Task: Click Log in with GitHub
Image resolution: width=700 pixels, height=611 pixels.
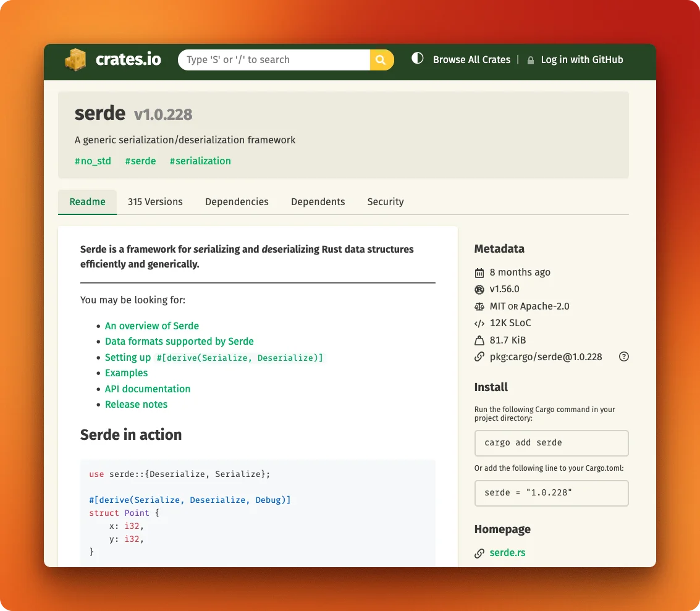Action: tap(582, 60)
